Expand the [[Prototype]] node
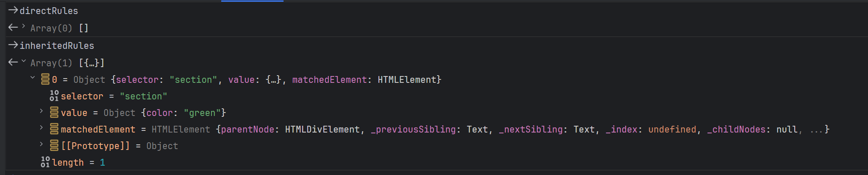 coord(42,144)
